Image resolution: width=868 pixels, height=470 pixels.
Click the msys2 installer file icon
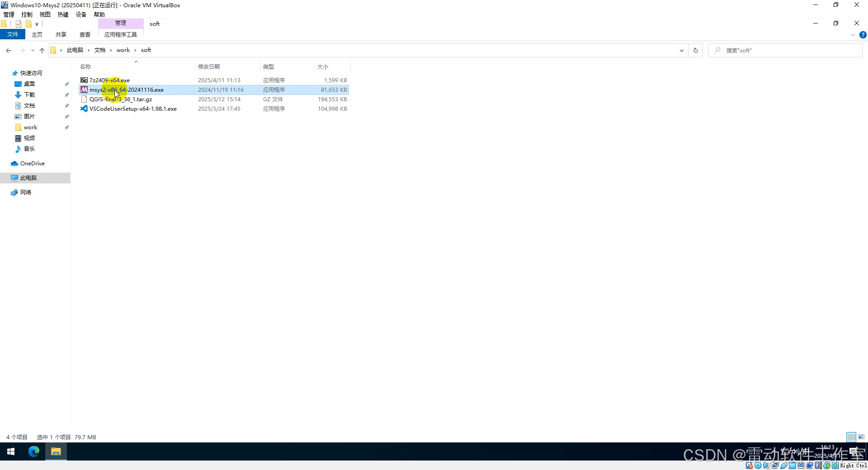click(84, 90)
